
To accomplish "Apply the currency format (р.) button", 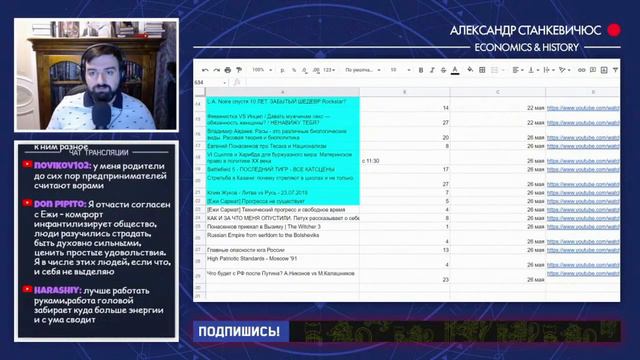I will (282, 70).
